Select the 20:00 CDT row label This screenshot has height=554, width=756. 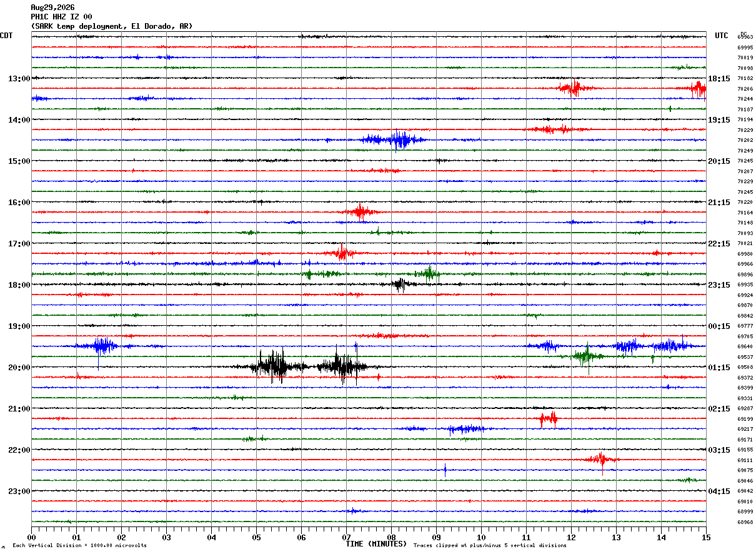[x=19, y=368]
